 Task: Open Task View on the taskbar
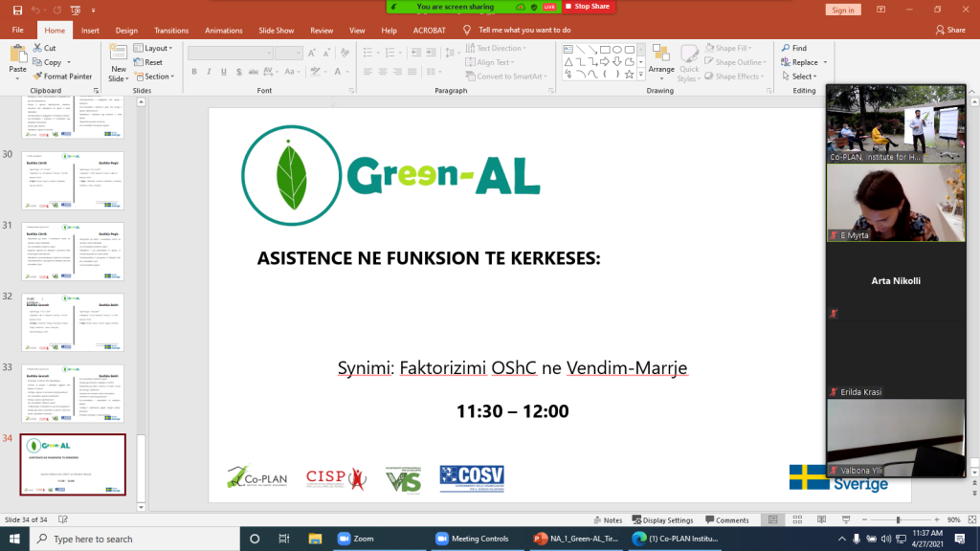(x=283, y=539)
